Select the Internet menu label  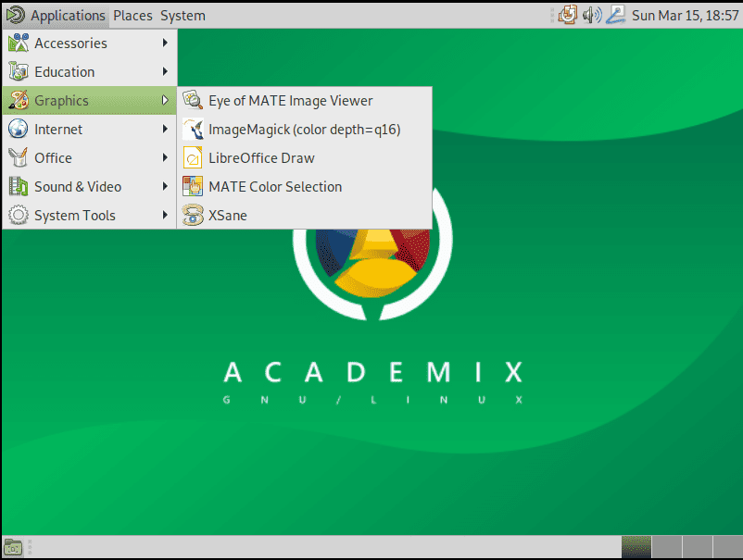pos(58,130)
